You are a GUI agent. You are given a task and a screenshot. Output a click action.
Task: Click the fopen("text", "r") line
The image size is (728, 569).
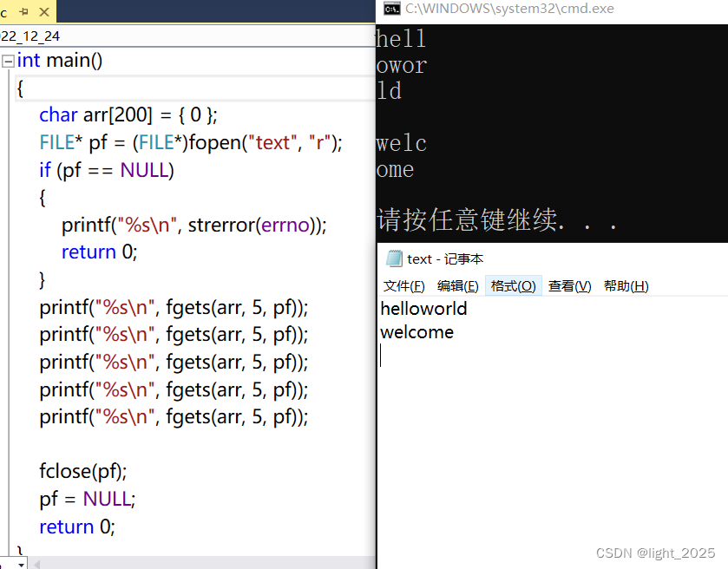(x=191, y=142)
